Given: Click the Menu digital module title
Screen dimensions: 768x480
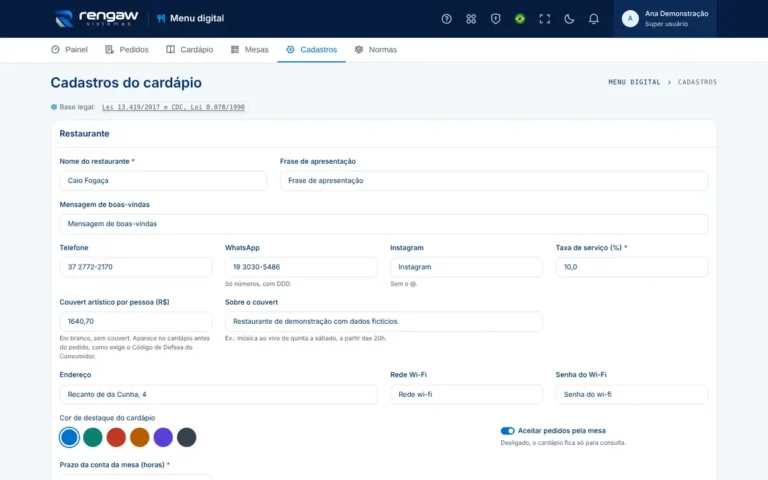Looking at the screenshot, I should pos(197,19).
